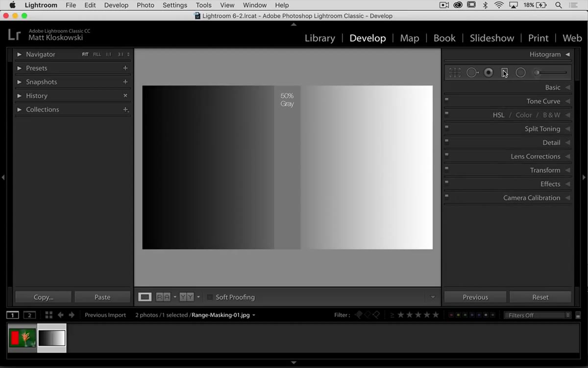588x368 pixels.
Task: Enable Soft Proofing checkbox
Action: click(x=210, y=297)
